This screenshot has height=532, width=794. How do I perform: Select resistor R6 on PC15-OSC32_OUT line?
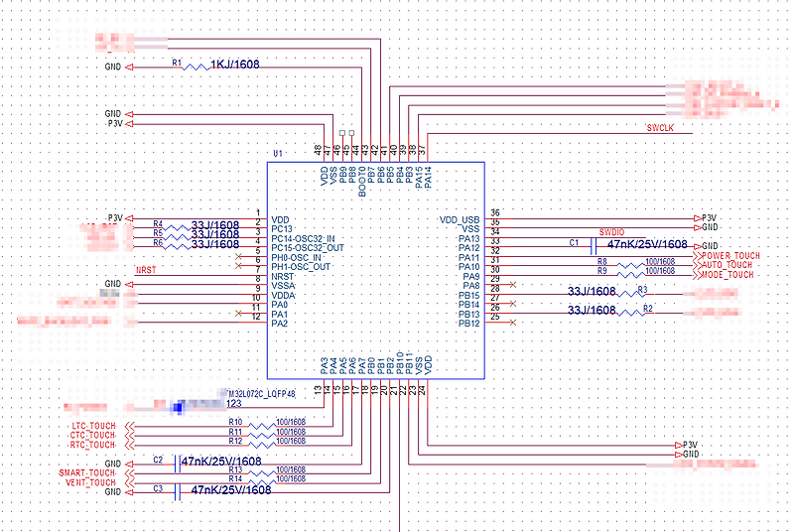point(178,247)
